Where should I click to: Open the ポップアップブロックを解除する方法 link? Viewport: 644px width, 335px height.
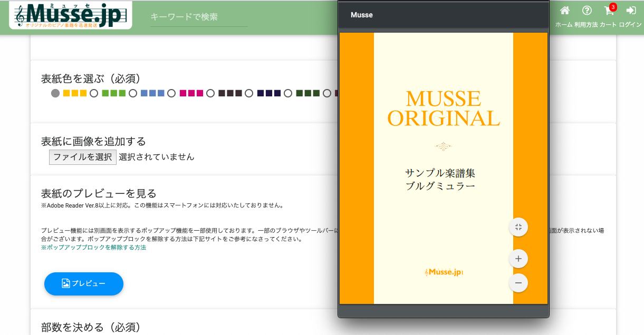coord(93,248)
